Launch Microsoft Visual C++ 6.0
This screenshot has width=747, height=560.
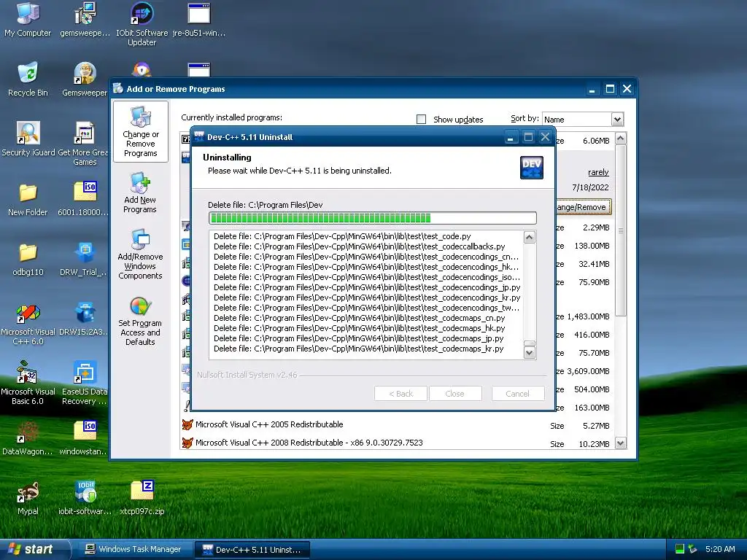(x=28, y=324)
